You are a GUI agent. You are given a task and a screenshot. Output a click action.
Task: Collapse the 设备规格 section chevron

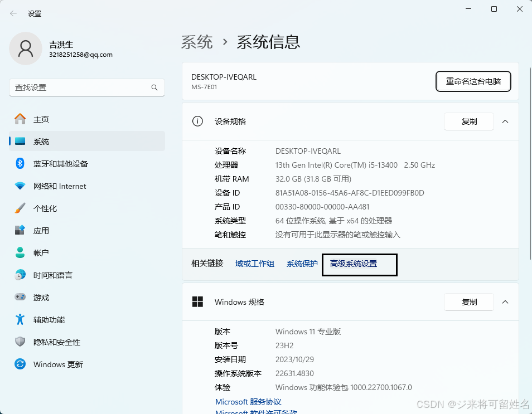[505, 121]
